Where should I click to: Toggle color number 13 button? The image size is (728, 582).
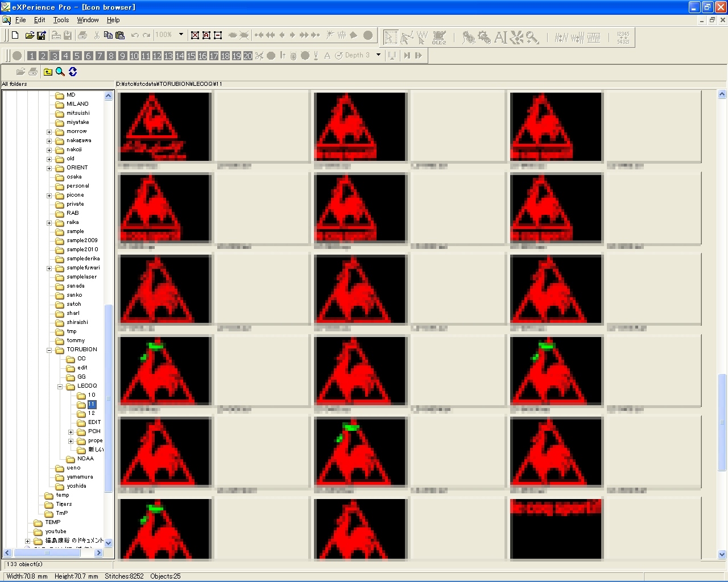tap(168, 55)
